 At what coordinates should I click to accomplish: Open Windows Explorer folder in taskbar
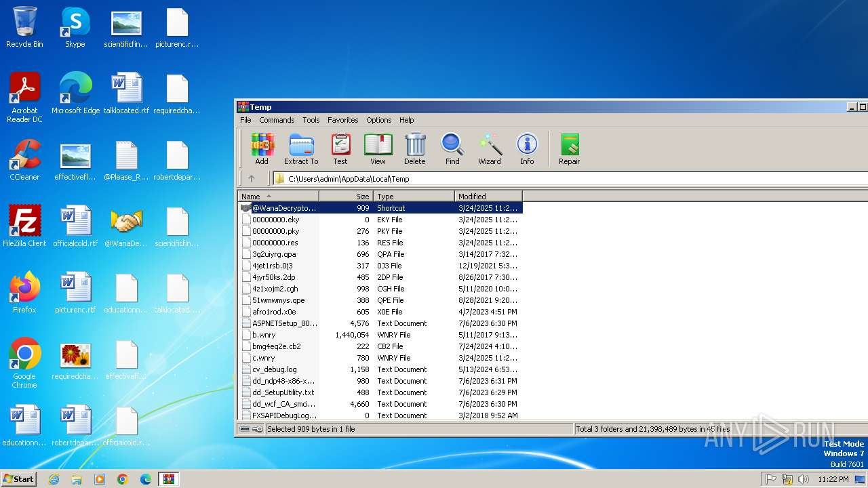pyautogui.click(x=77, y=479)
